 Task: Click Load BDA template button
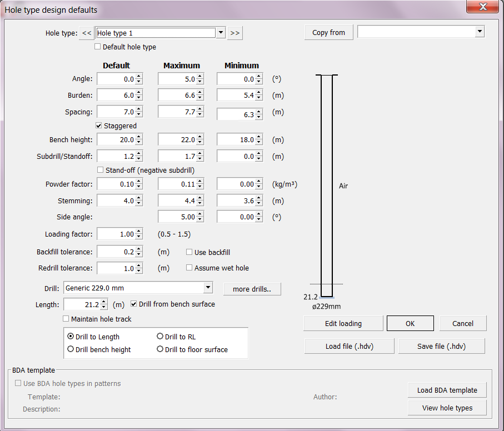pyautogui.click(x=447, y=390)
